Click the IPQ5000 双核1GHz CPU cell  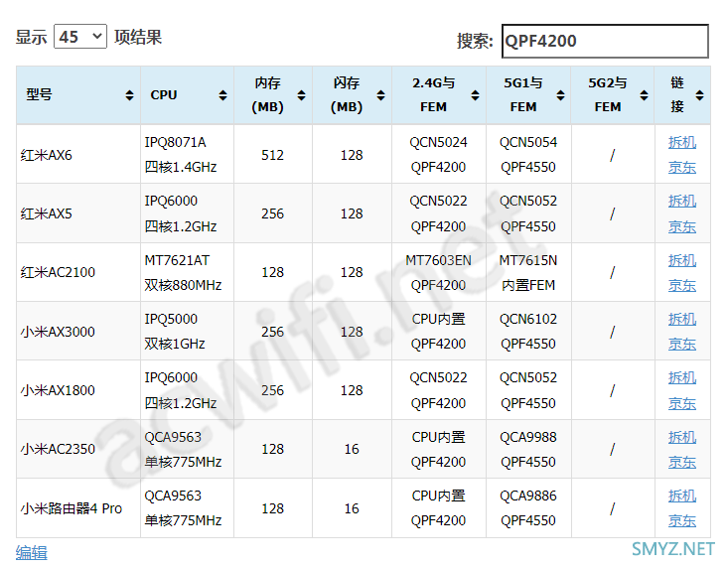click(187, 332)
